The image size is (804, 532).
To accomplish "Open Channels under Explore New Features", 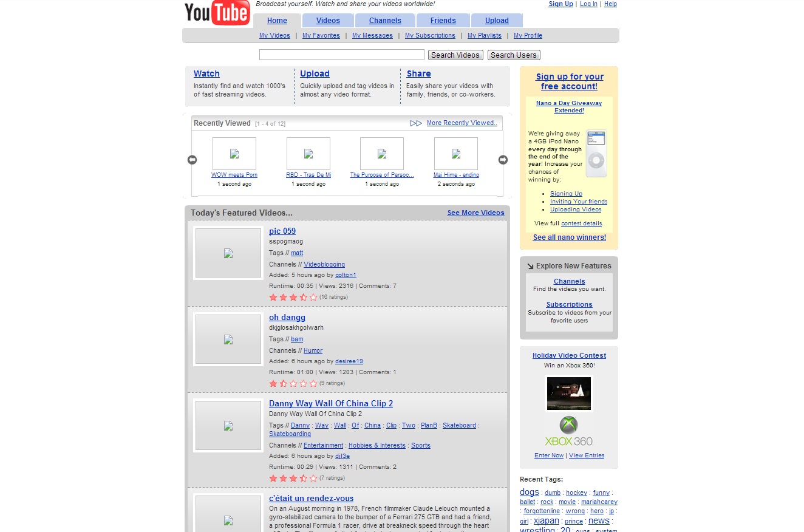I will pos(570,281).
